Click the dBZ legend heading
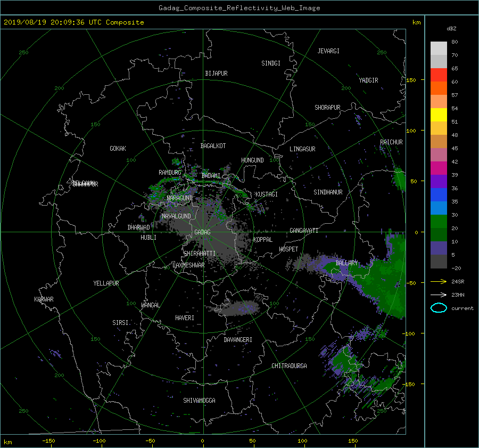The width and height of the screenshot is (479, 448). coord(451,29)
